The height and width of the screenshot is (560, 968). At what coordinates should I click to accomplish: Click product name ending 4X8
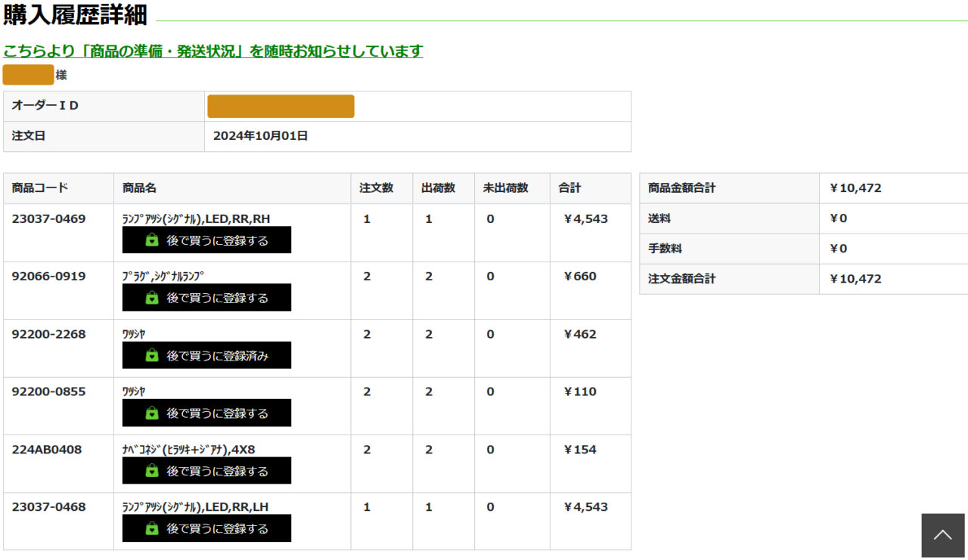tap(189, 450)
